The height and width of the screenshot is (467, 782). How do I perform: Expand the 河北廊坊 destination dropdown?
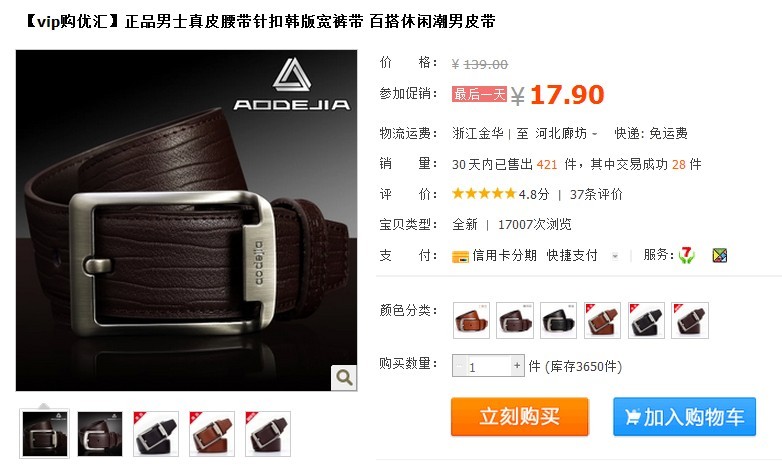coord(594,134)
